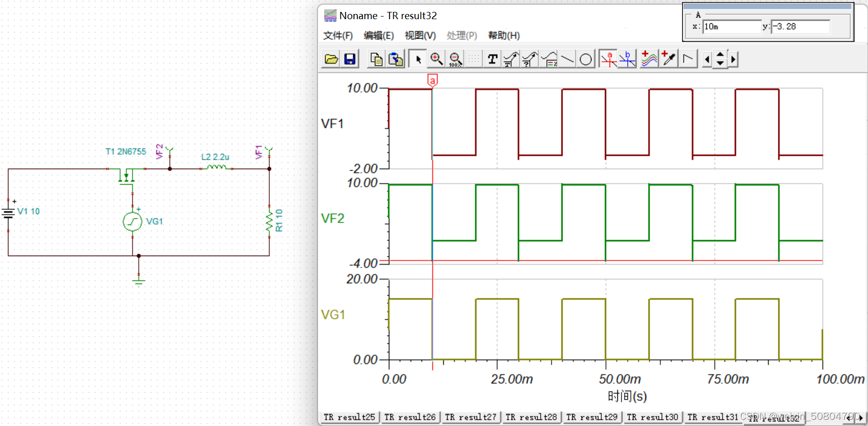
Task: Click the VF1 curve label
Action: click(x=332, y=124)
